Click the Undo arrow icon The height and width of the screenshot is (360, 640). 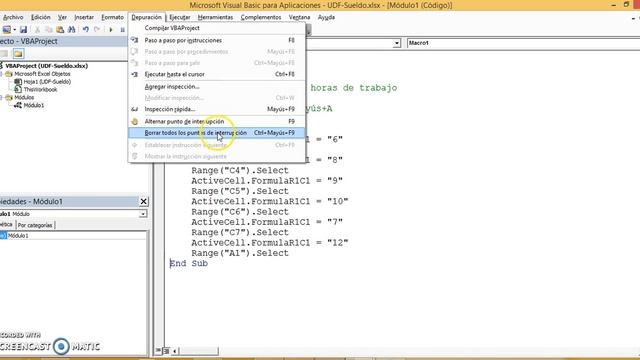86,29
